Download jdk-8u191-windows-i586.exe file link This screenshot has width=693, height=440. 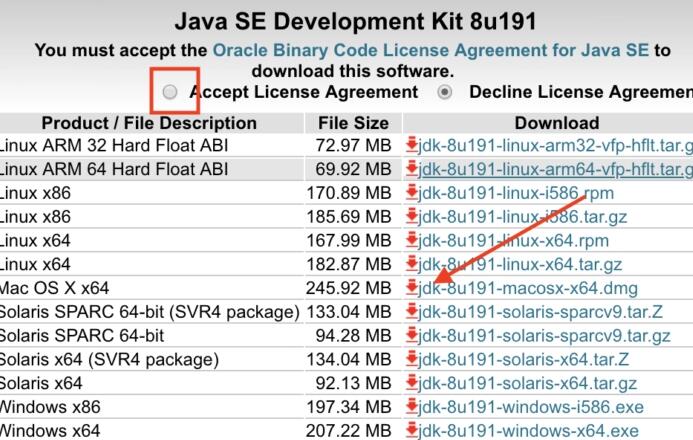point(531,408)
